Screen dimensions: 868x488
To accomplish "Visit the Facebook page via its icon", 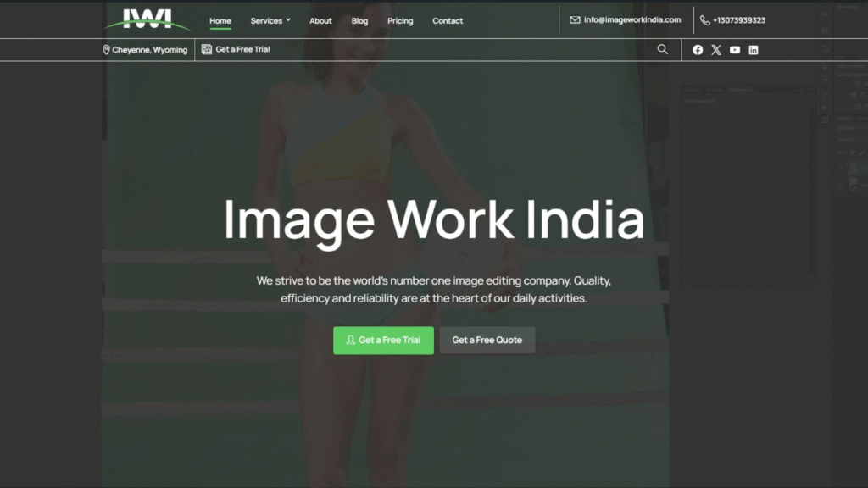I will 698,50.
